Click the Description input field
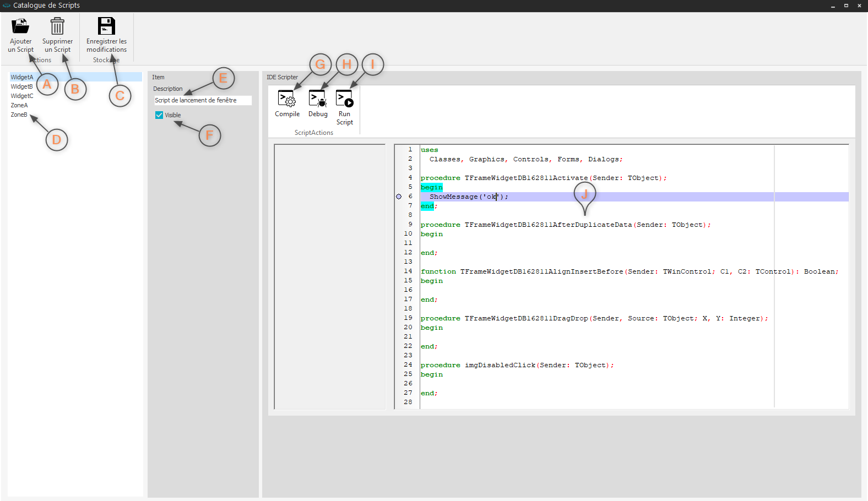Viewport: 868px width, 501px height. click(203, 100)
